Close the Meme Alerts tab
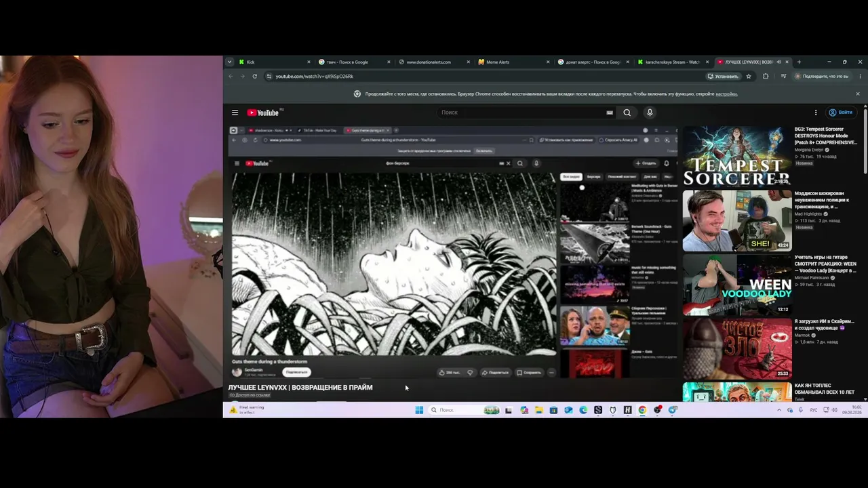 tap(548, 62)
